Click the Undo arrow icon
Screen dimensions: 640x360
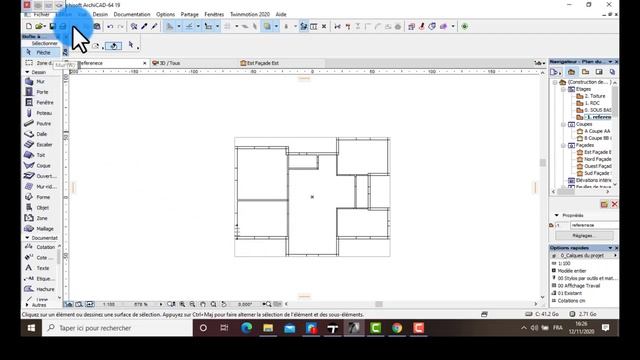coord(110,27)
